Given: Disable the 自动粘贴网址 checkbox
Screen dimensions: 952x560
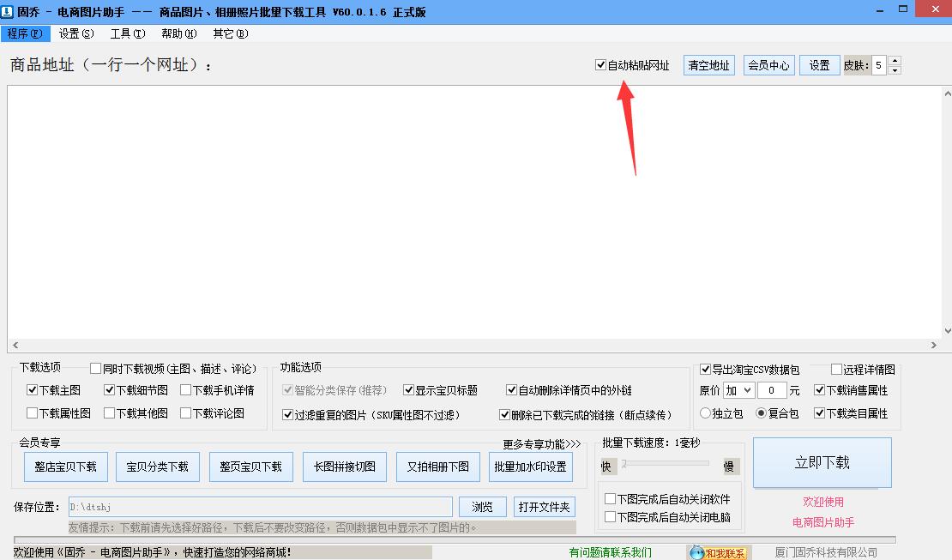Looking at the screenshot, I should (600, 64).
